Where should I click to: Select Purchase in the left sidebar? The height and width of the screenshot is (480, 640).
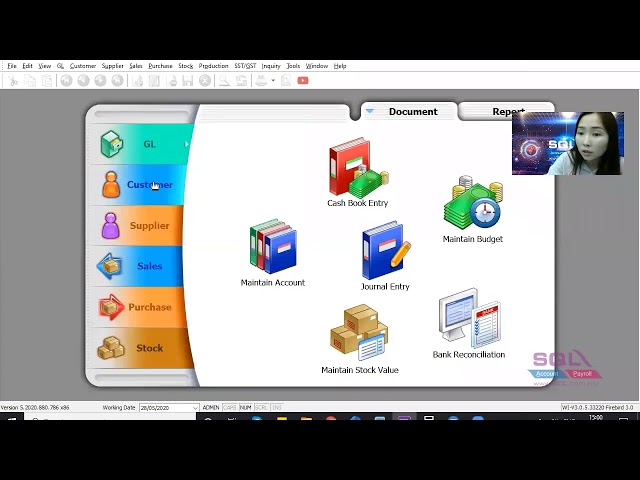click(x=139, y=307)
